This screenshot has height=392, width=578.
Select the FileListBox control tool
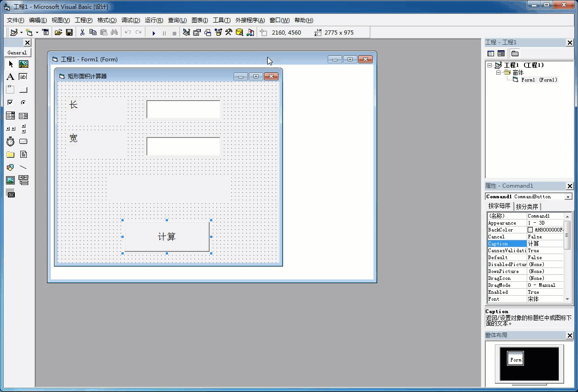[24, 154]
